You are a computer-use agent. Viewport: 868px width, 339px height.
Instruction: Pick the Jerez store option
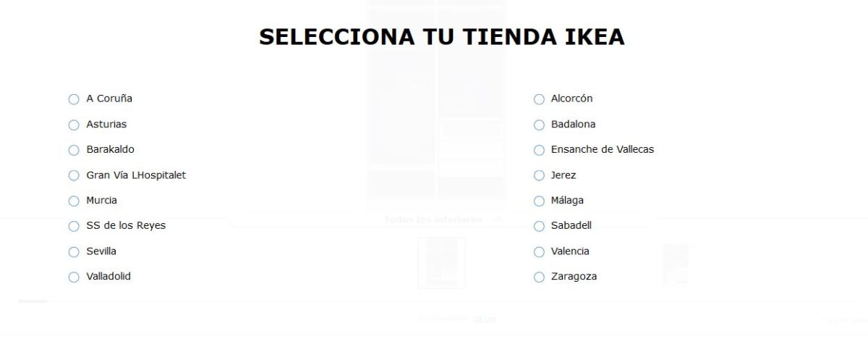pos(539,175)
